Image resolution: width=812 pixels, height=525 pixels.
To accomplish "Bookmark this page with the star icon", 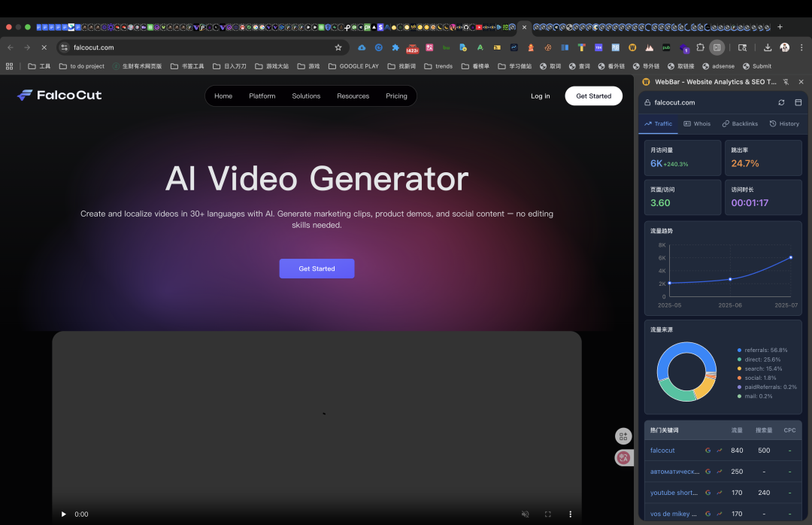I will [x=338, y=47].
